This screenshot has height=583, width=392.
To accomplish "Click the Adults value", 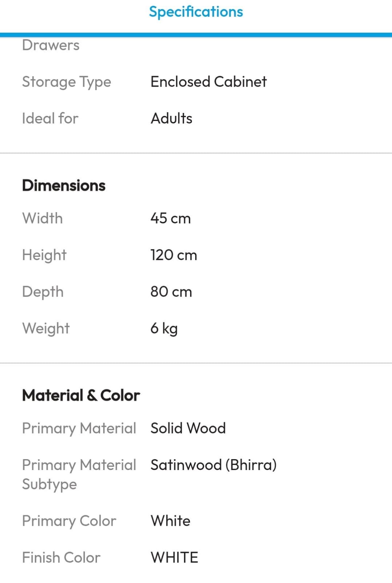I will 171,118.
